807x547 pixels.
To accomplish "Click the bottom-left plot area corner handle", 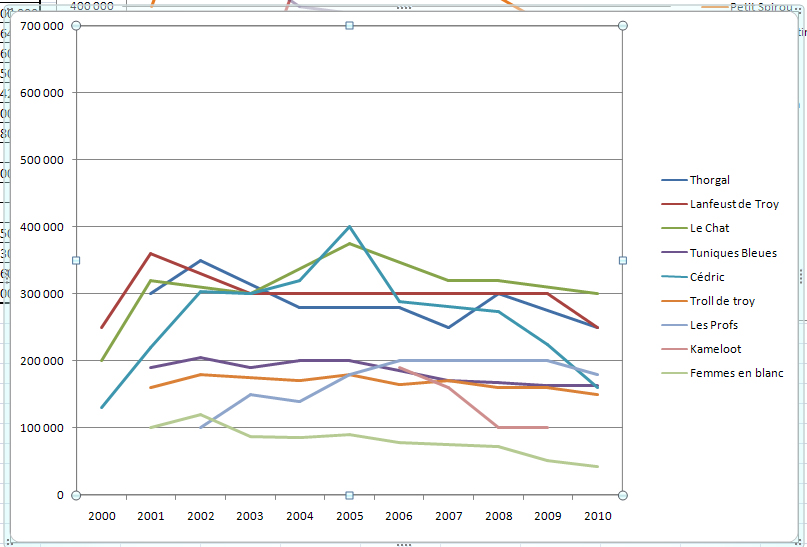I will 76,495.
